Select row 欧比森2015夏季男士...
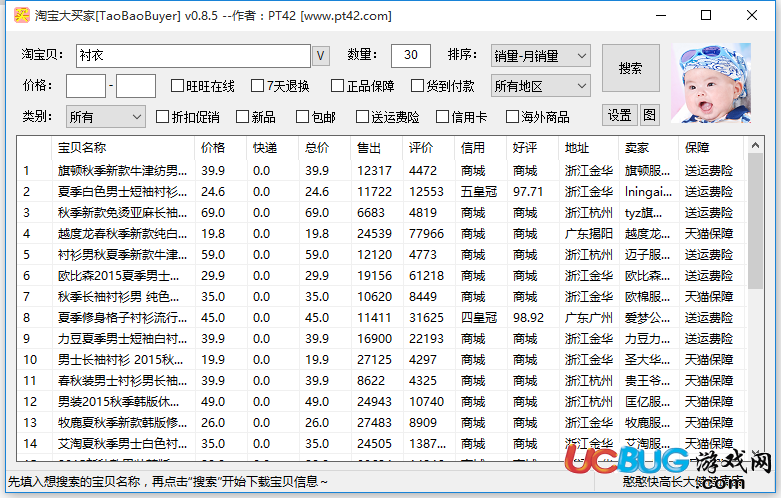The width and height of the screenshot is (781, 498). coord(381,275)
